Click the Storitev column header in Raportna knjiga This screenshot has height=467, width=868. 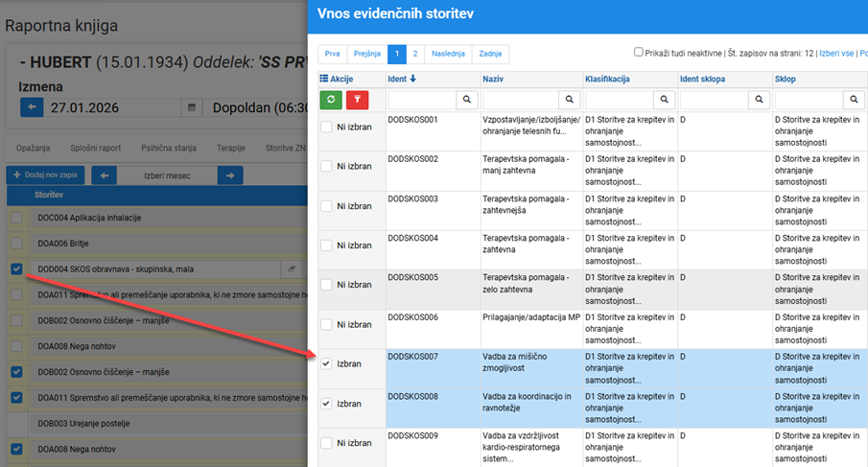(49, 195)
